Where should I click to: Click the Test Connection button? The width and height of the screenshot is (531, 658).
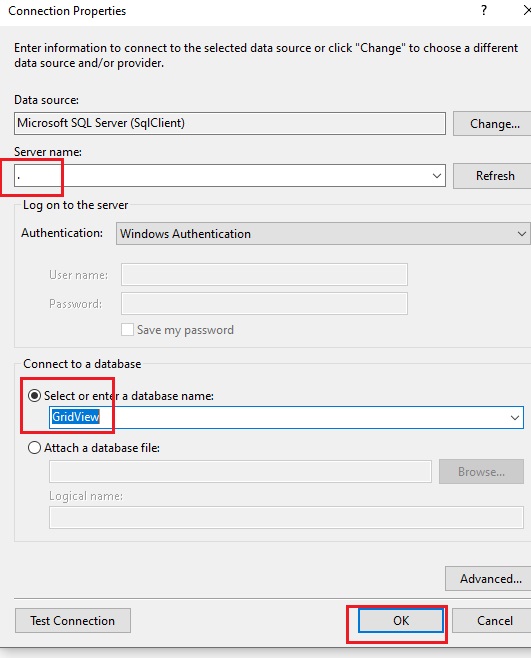(x=73, y=621)
